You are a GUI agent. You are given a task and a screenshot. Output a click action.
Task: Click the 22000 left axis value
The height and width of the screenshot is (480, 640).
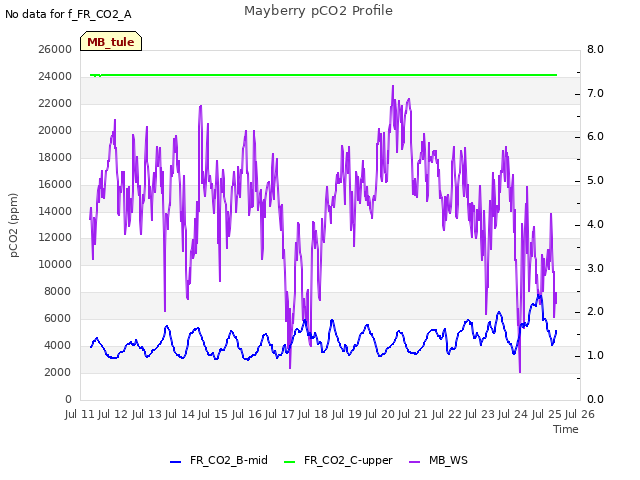pyautogui.click(x=55, y=103)
